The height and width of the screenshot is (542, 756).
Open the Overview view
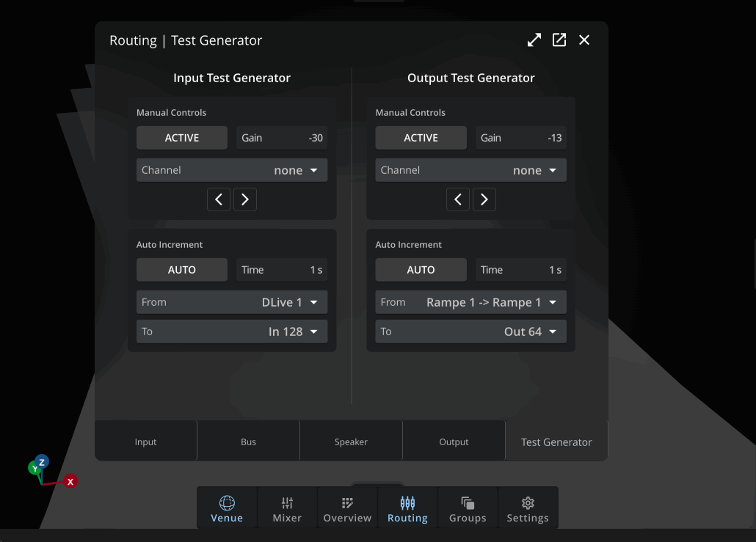[347, 509]
